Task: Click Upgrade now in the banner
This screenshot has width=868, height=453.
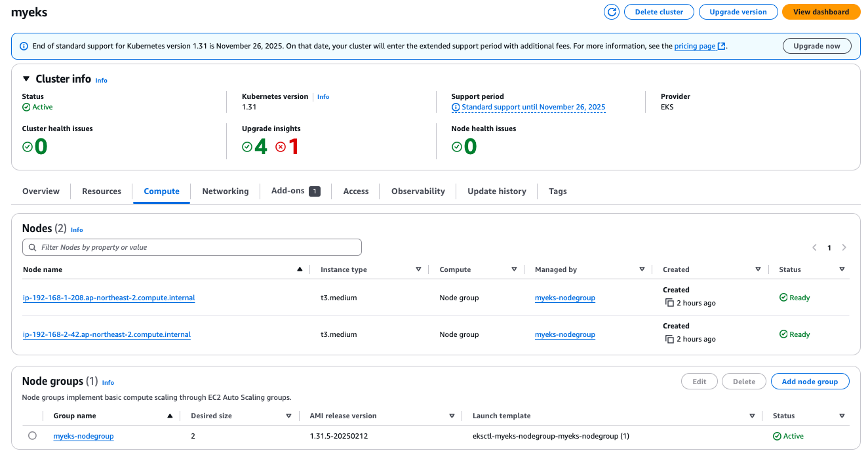Action: pos(817,46)
